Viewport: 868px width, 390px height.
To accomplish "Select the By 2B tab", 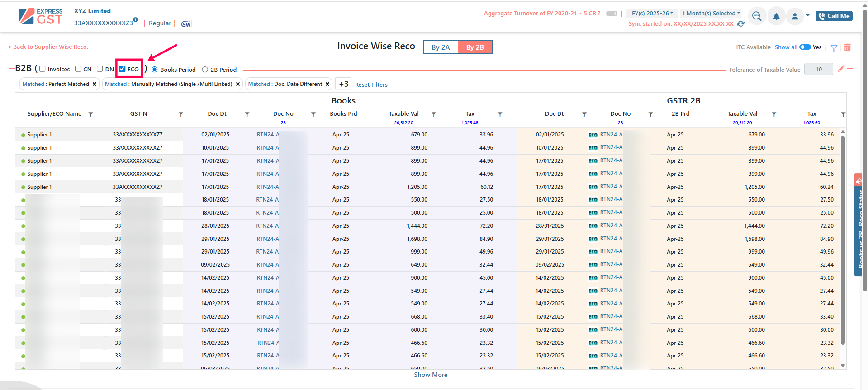I will 475,47.
